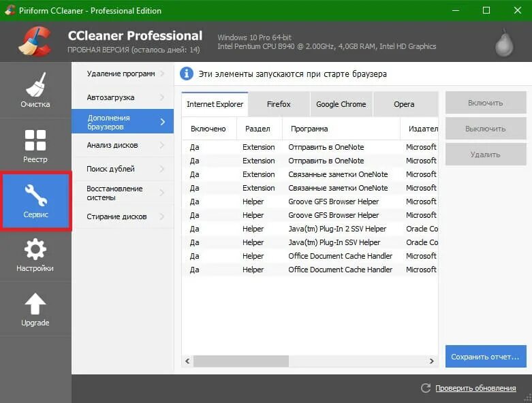The width and height of the screenshot is (532, 403).
Task: Select first Отправить в OneNote row
Action: (x=310, y=147)
